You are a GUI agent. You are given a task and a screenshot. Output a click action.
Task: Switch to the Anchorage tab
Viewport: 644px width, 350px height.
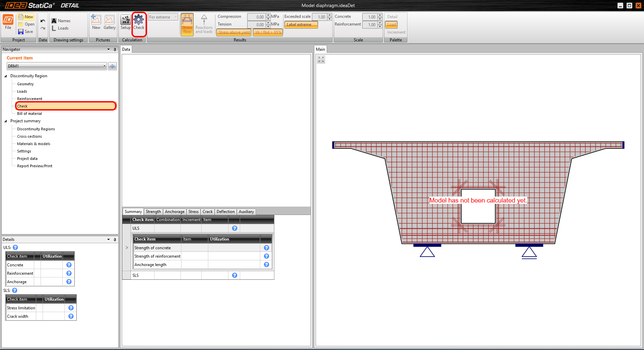click(x=174, y=212)
